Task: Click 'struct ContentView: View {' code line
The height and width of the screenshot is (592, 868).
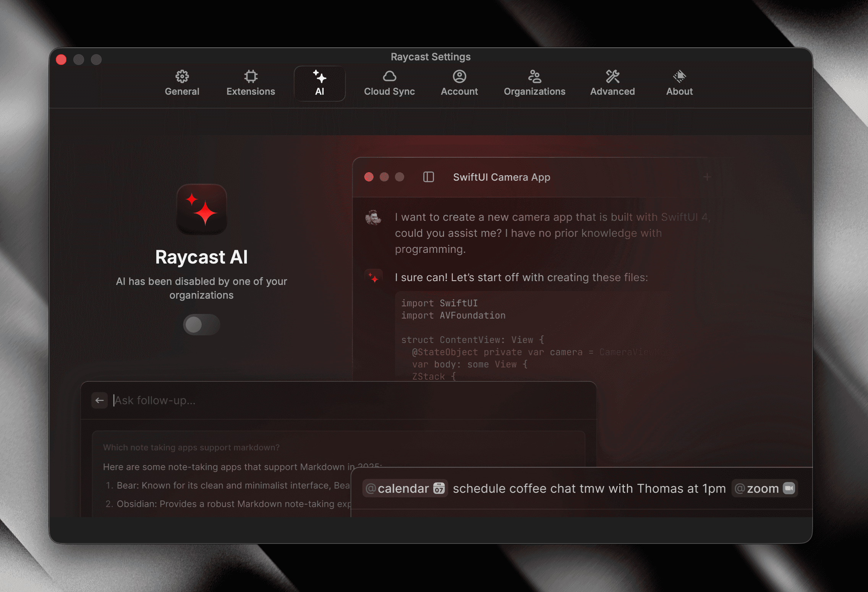Action: pos(473,340)
